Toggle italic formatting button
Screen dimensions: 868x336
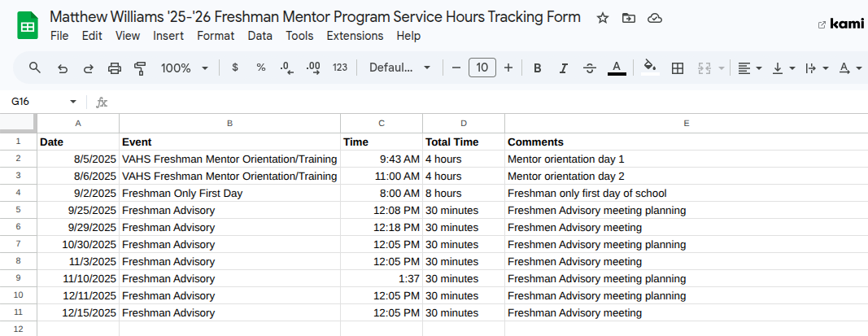click(x=563, y=68)
